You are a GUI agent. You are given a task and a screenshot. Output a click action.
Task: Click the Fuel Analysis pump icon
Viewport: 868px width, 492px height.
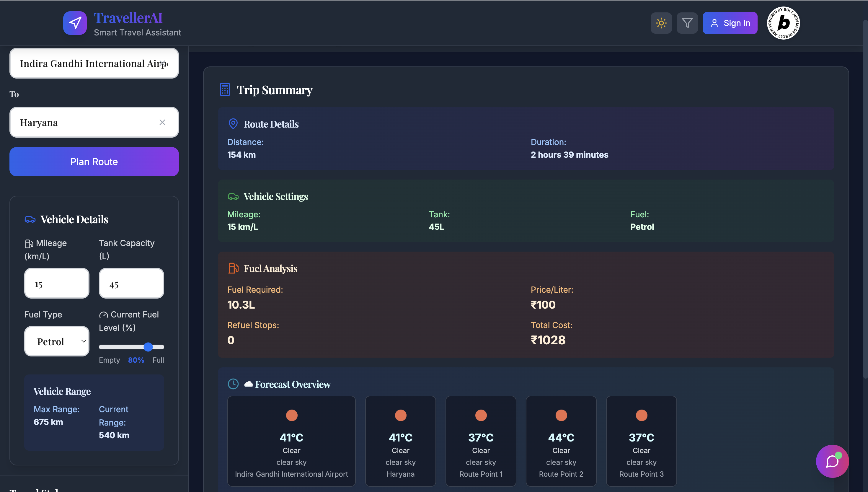coord(233,268)
